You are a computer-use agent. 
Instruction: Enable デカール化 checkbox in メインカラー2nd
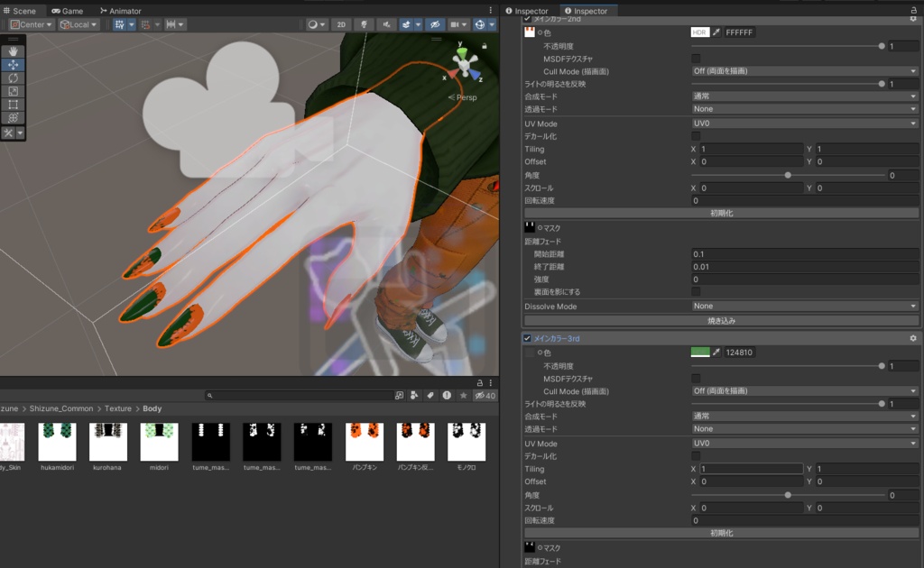click(696, 136)
